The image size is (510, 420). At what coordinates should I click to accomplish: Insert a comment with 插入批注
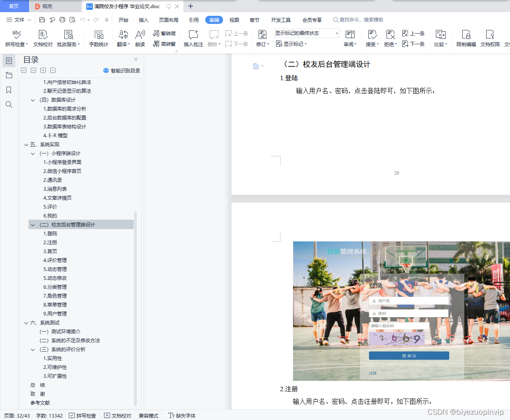pyautogui.click(x=193, y=38)
